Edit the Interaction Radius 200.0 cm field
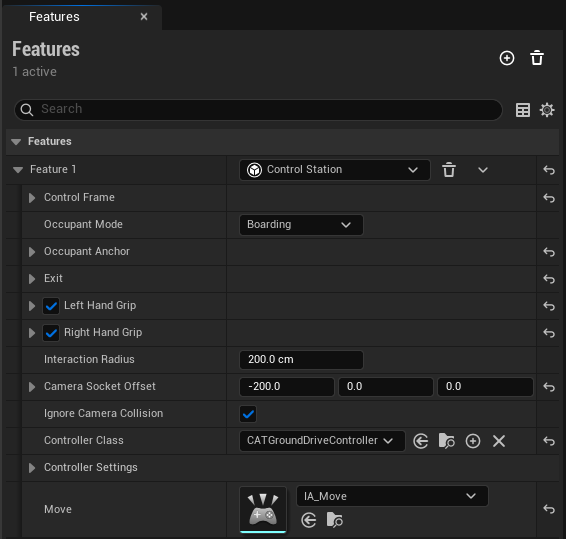Viewport: 566px width, 539px height. [x=301, y=360]
